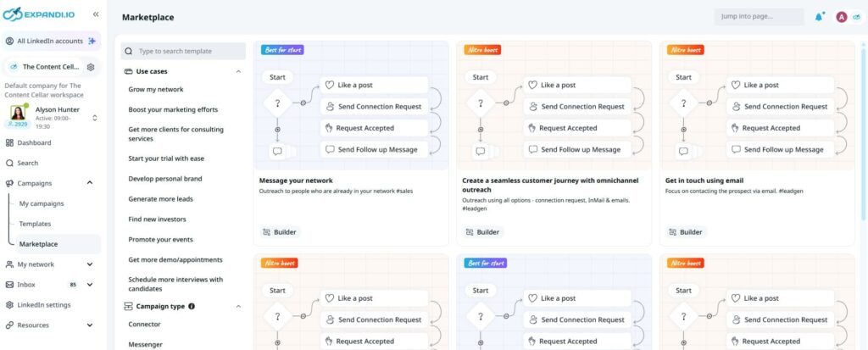
Task: Open the Alyson Hunter account switcher arrows
Action: coord(95,118)
